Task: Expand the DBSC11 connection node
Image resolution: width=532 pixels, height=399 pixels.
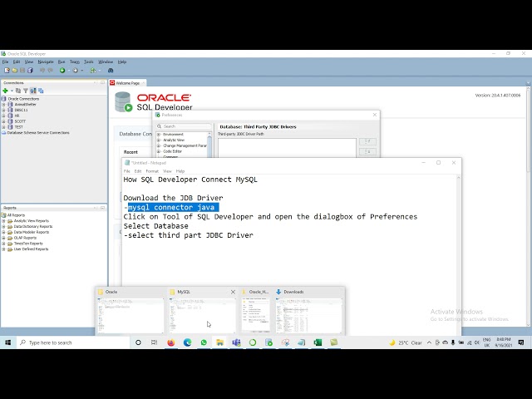Action: [x=3, y=110]
